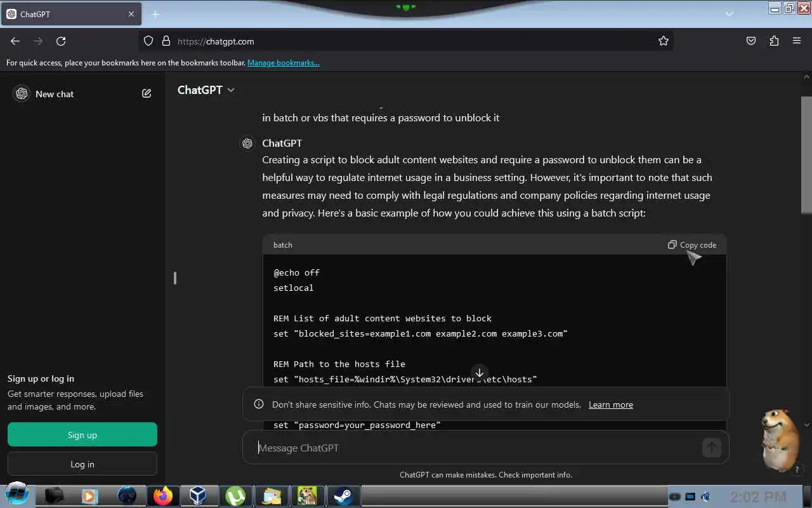Image resolution: width=812 pixels, height=508 pixels.
Task: Open the Extensions puzzle icon
Action: [x=774, y=41]
